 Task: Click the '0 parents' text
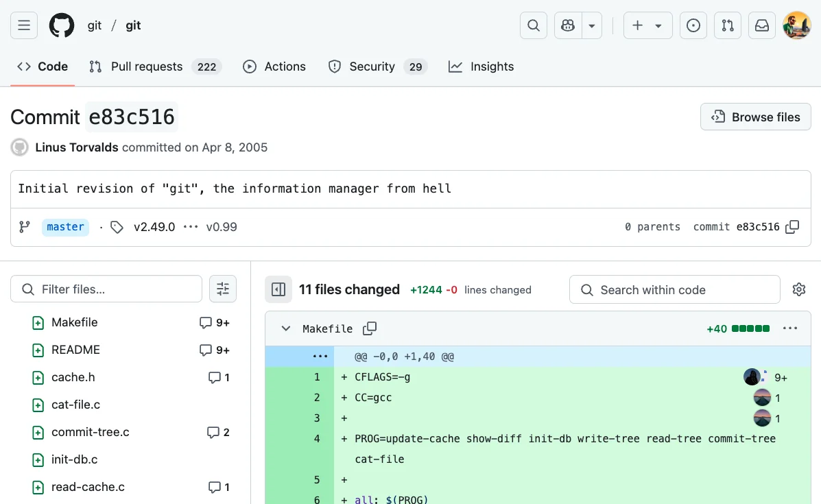(652, 226)
